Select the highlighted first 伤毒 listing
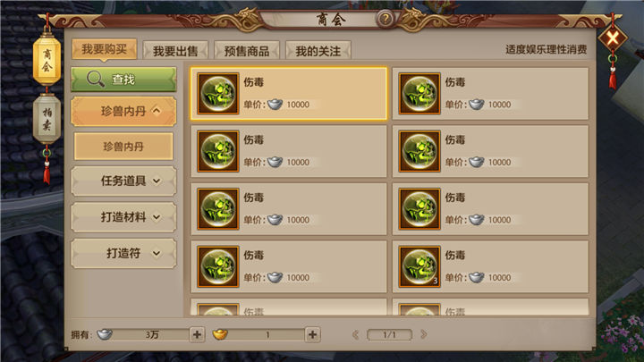This screenshot has width=644, height=362. pos(289,94)
